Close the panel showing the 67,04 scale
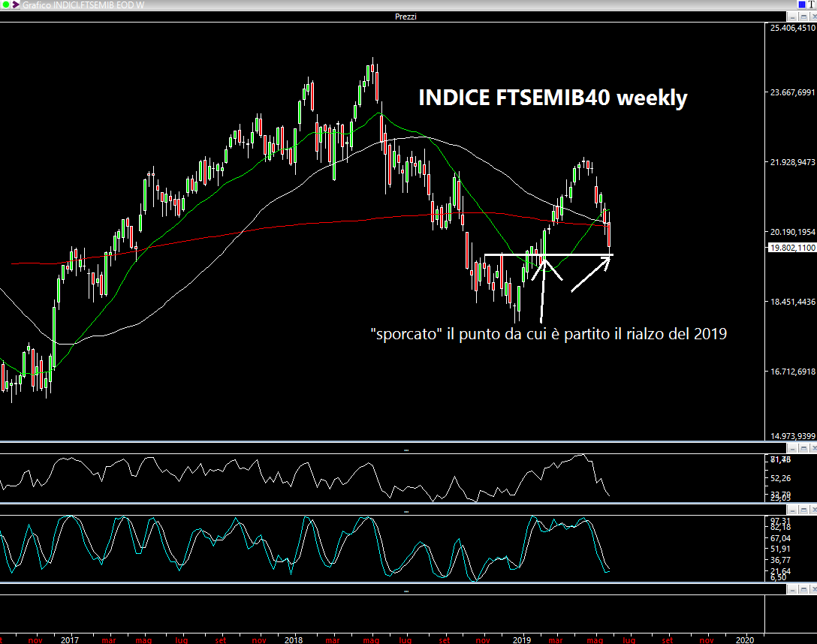This screenshot has width=817, height=644. point(813,510)
